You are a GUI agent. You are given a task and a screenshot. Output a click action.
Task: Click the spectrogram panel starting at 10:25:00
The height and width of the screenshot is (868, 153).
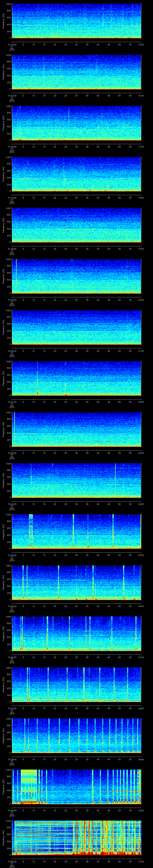77,583
